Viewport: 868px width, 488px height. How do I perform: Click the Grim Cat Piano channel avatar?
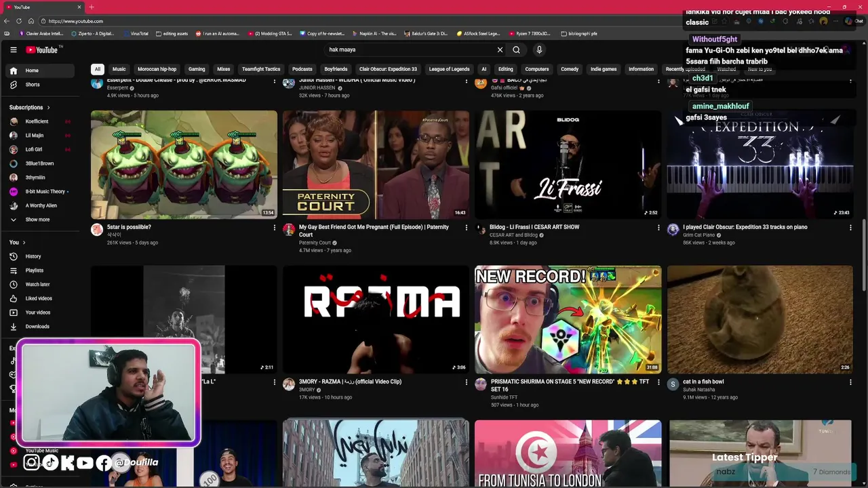pyautogui.click(x=673, y=230)
